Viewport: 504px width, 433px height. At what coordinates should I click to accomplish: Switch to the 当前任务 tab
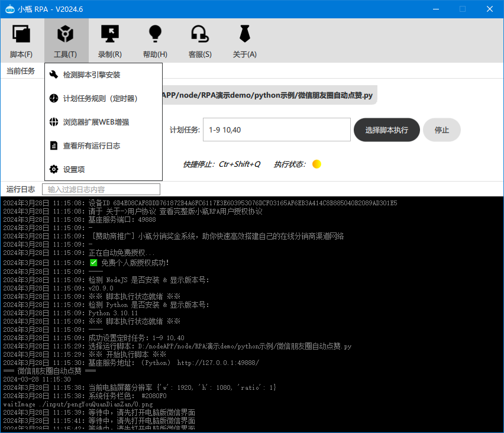(21, 71)
